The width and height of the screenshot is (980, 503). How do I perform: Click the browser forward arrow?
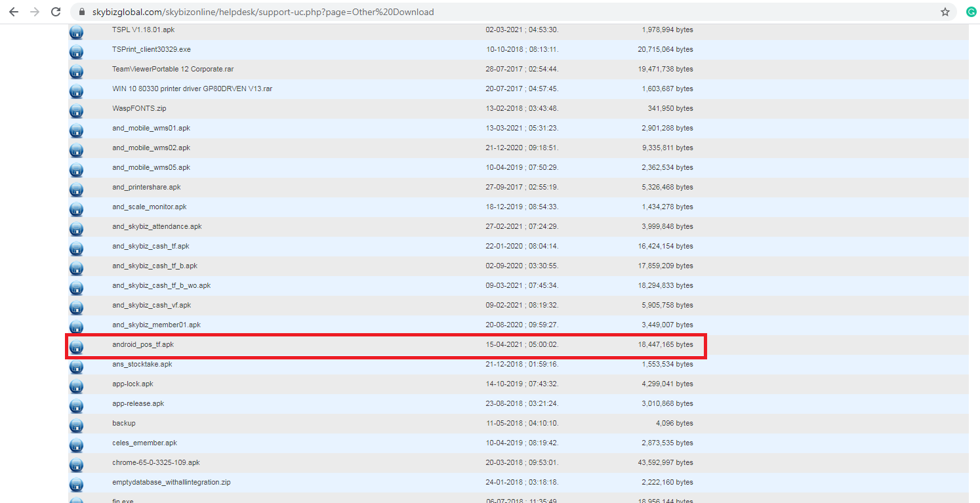[34, 12]
